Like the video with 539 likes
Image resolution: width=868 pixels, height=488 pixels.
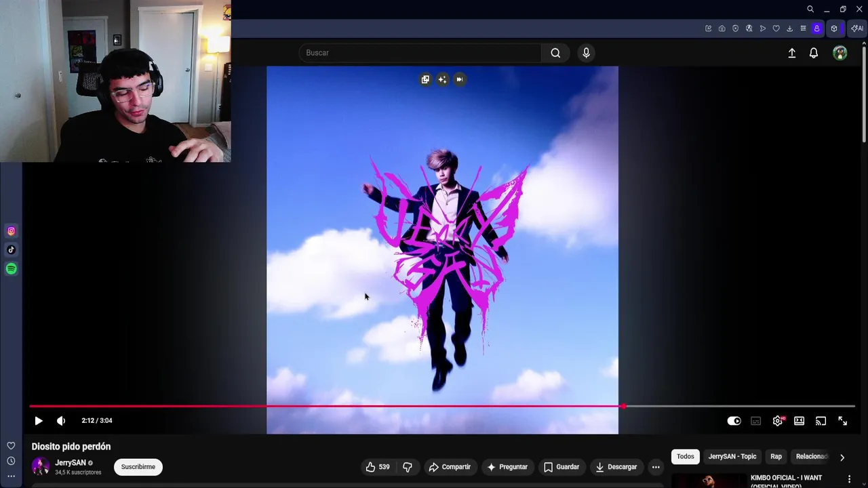pos(378,467)
